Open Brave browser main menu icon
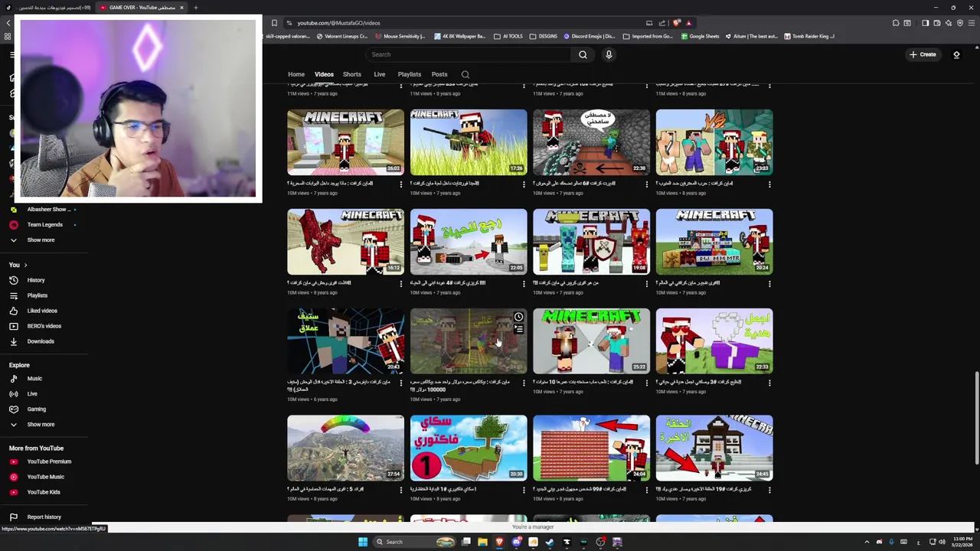Screen dimensions: 980x551 tap(972, 23)
